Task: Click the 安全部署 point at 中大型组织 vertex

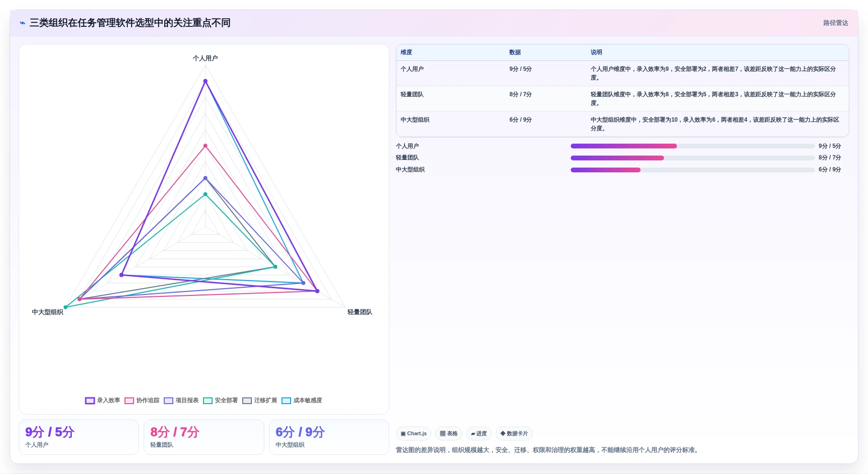Action: (x=66, y=307)
